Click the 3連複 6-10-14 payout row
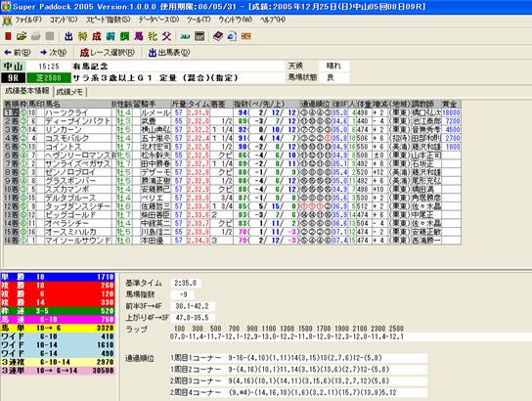Image resolution: width=532 pixels, height=401 pixels. (x=58, y=362)
